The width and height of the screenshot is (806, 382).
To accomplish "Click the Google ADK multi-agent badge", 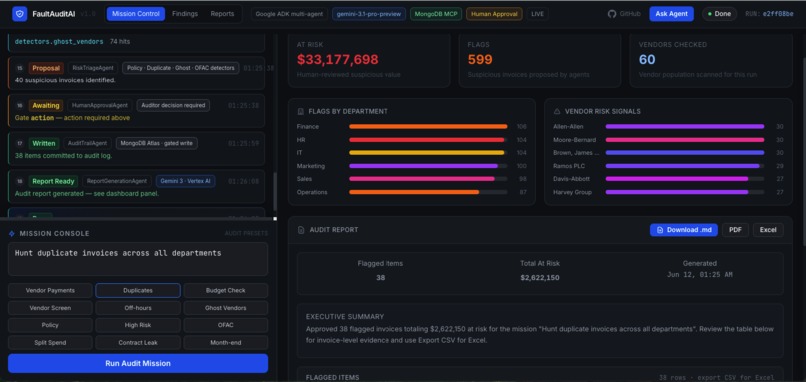I will [x=290, y=14].
